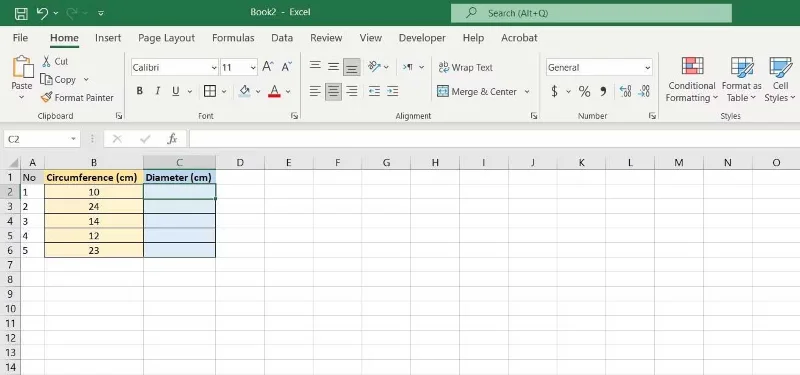The width and height of the screenshot is (800, 375).
Task: Open the font size 11 dropdown
Action: tap(253, 67)
